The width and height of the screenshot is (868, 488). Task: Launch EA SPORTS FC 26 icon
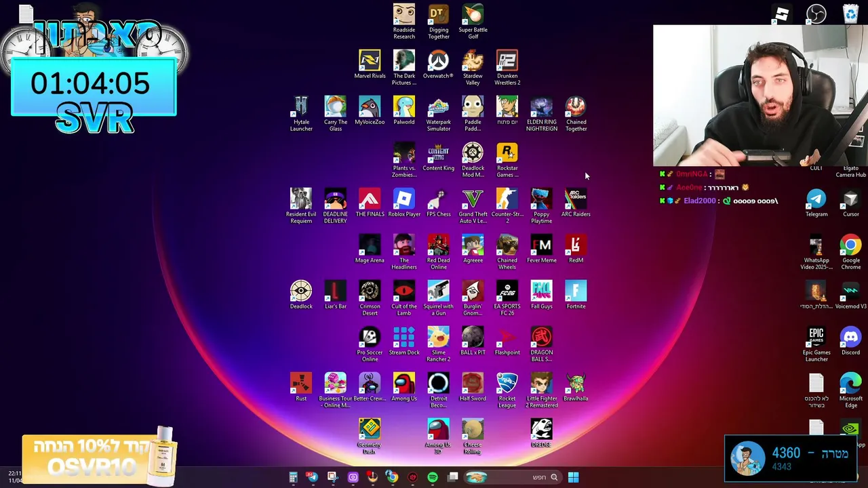point(507,298)
